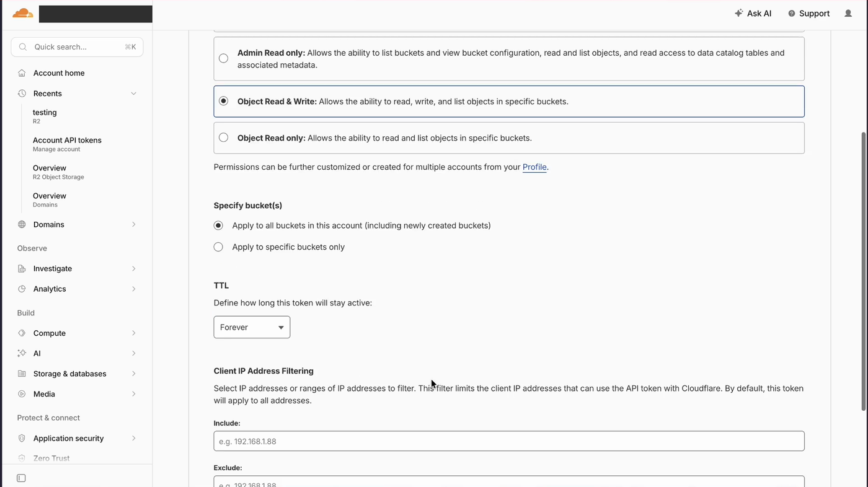Click the Include IP address field

point(509,441)
